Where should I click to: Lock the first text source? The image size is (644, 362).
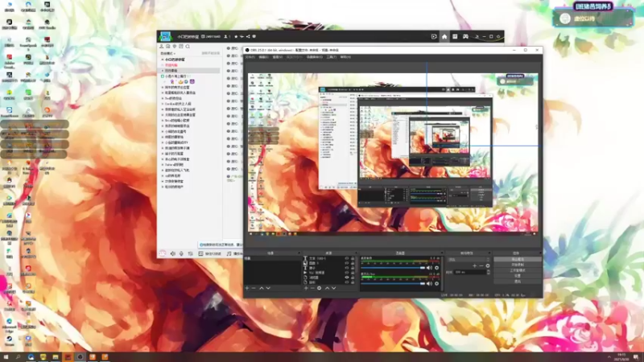click(353, 258)
